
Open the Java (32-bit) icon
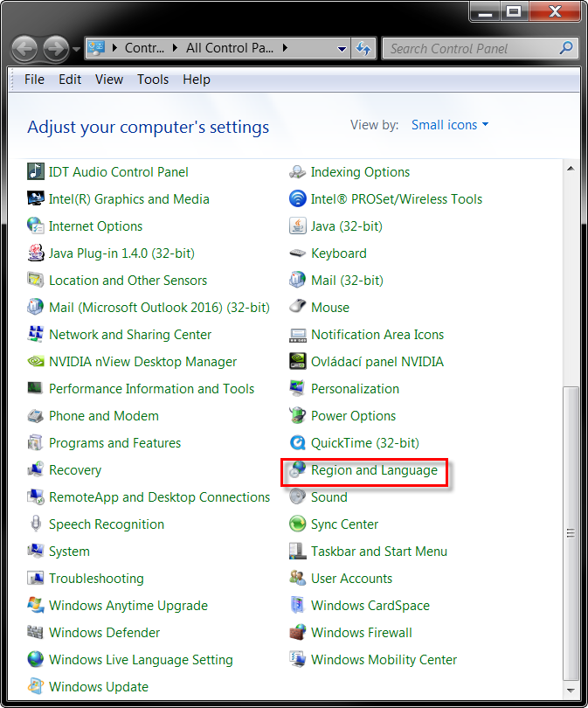pos(297,226)
